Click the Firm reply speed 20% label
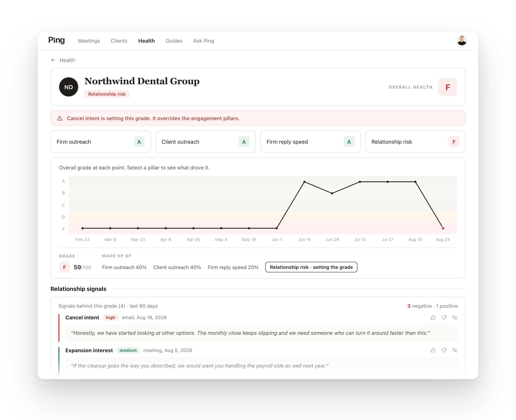This screenshot has width=516, height=420. (x=233, y=267)
